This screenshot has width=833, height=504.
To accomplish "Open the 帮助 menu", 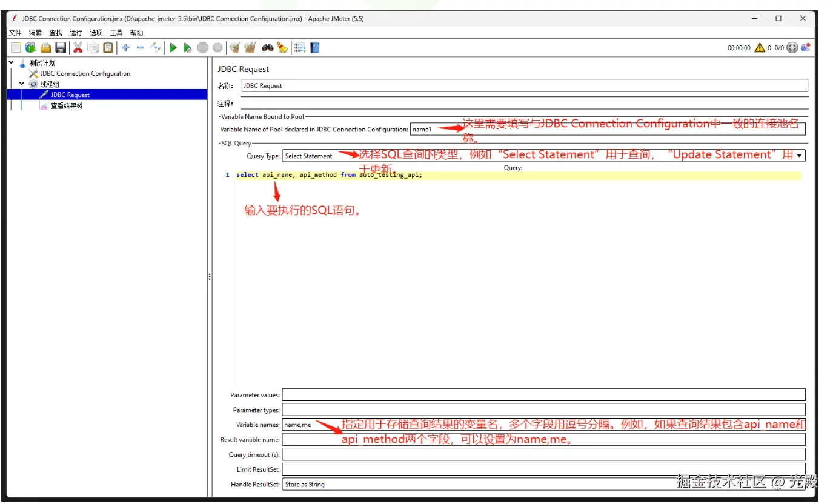I will click(x=136, y=33).
